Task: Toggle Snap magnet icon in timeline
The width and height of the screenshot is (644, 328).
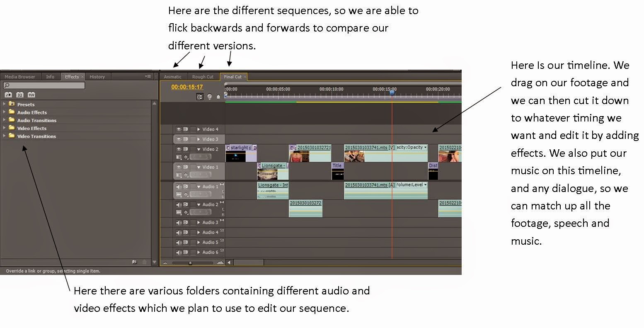Action: (200, 97)
